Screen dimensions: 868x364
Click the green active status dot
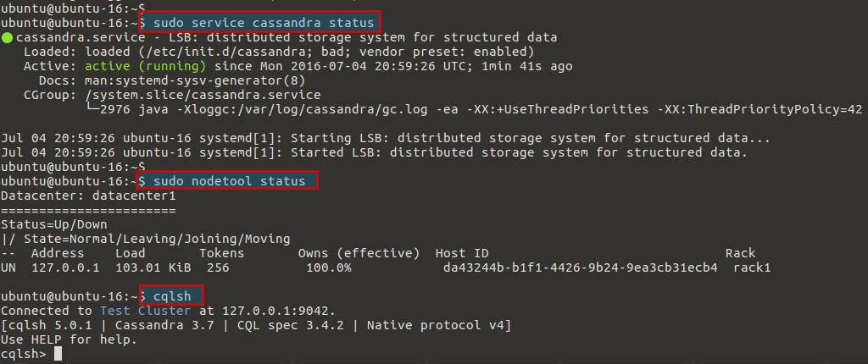click(7, 38)
